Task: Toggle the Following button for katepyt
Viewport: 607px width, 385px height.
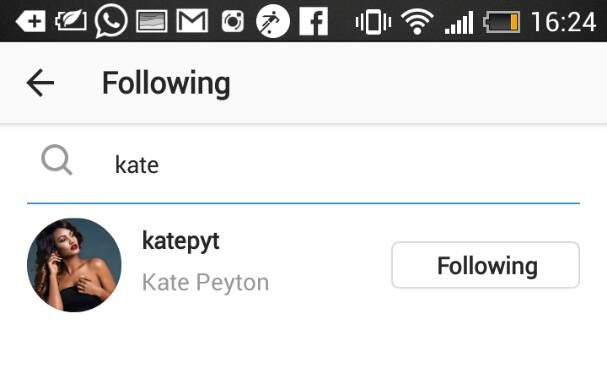Action: tap(485, 265)
